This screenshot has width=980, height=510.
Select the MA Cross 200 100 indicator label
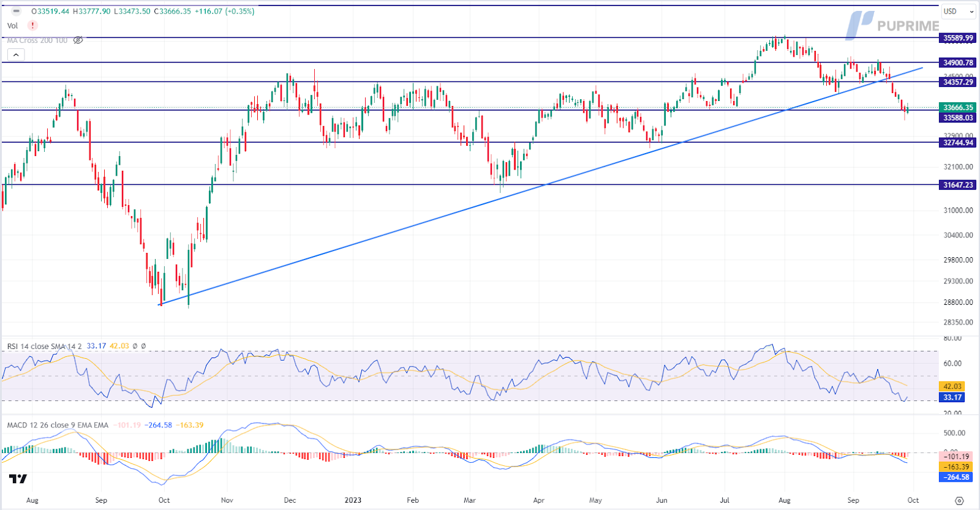click(37, 40)
